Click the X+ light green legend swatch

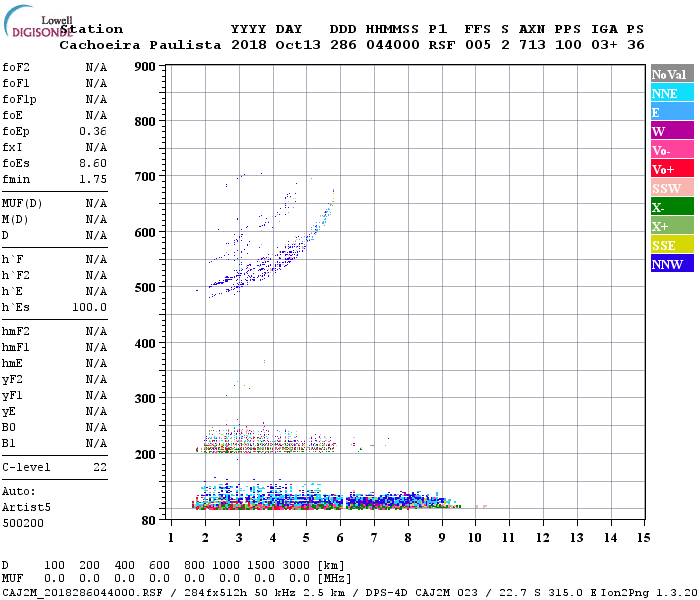click(672, 225)
